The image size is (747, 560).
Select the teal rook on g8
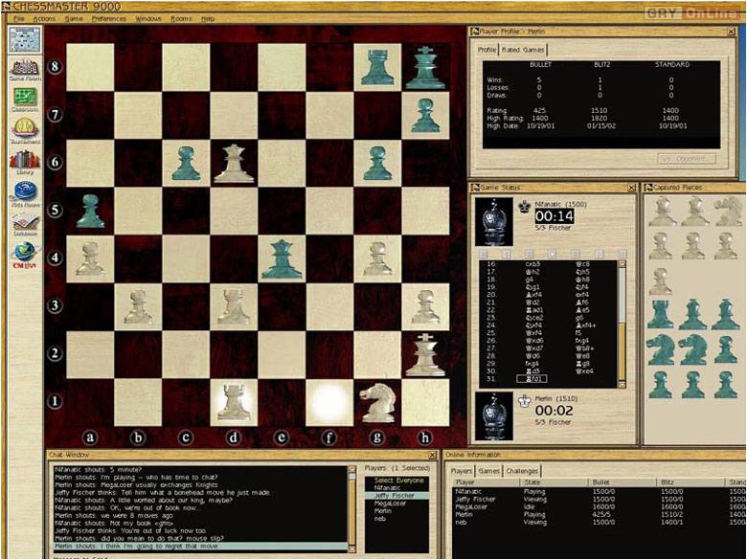pyautogui.click(x=377, y=68)
